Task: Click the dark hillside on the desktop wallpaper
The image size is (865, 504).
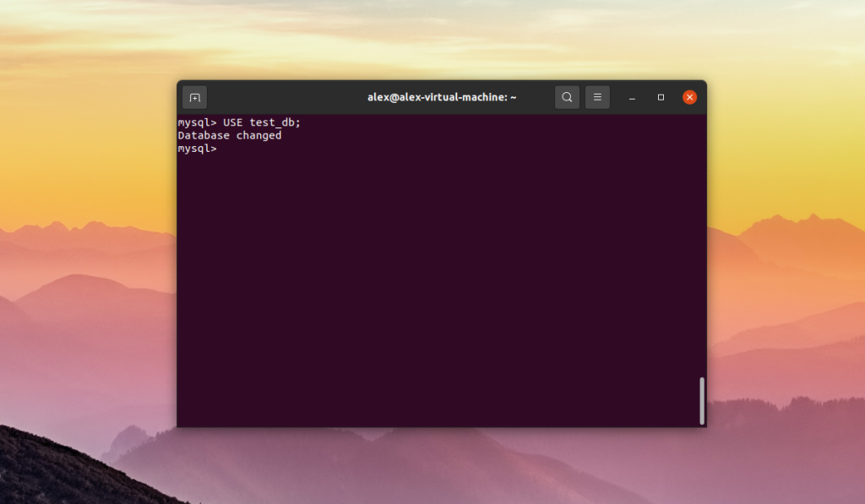Action: tap(66, 469)
